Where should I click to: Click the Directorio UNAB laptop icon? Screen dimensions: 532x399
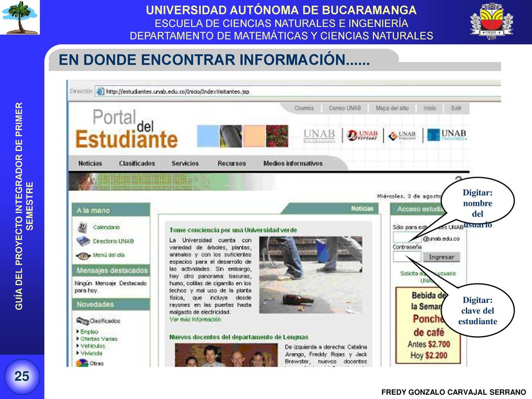83,241
